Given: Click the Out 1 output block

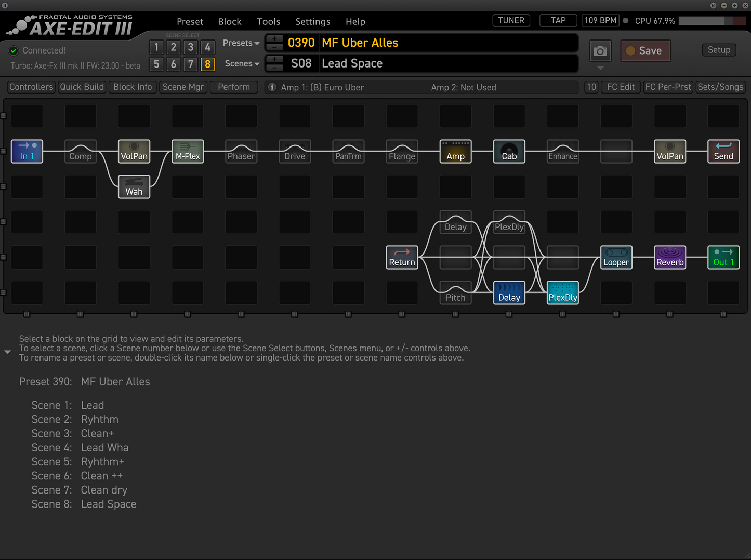Looking at the screenshot, I should click(x=723, y=257).
